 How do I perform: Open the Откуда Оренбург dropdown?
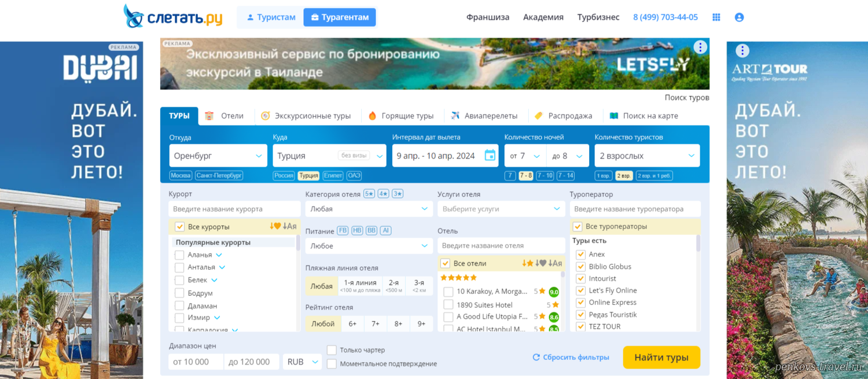(x=218, y=156)
